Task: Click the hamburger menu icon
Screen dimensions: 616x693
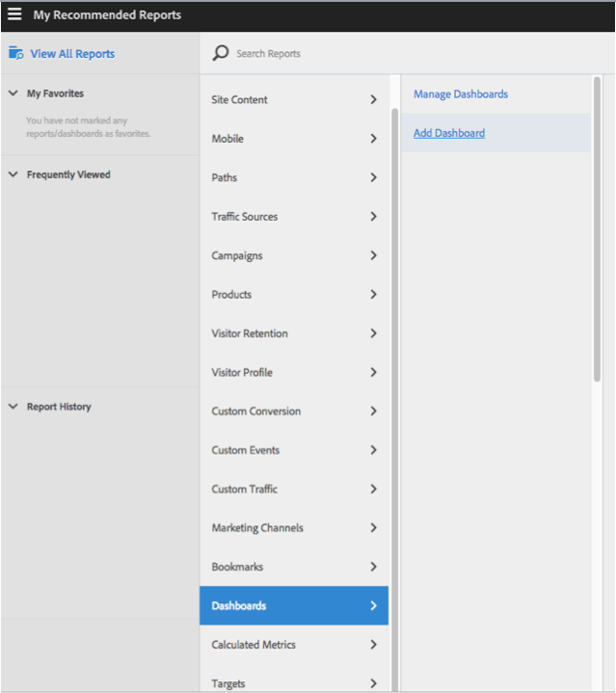Action: click(14, 14)
